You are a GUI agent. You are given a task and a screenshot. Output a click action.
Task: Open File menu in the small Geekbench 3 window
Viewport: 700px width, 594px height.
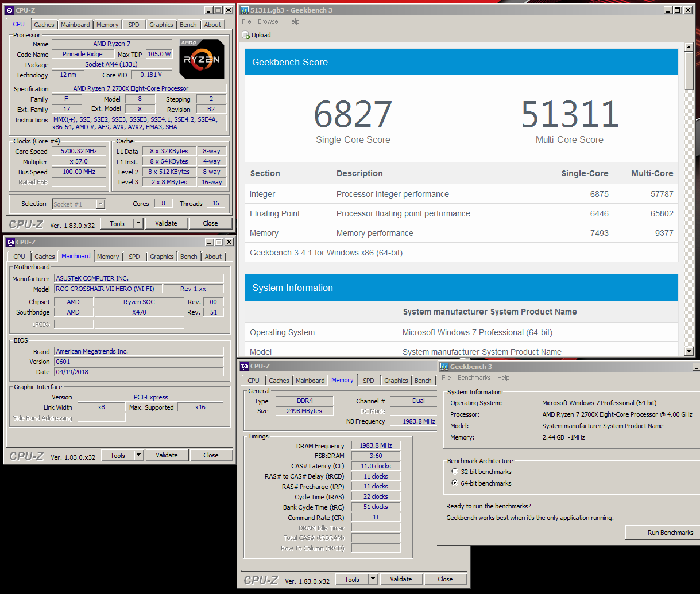(446, 378)
